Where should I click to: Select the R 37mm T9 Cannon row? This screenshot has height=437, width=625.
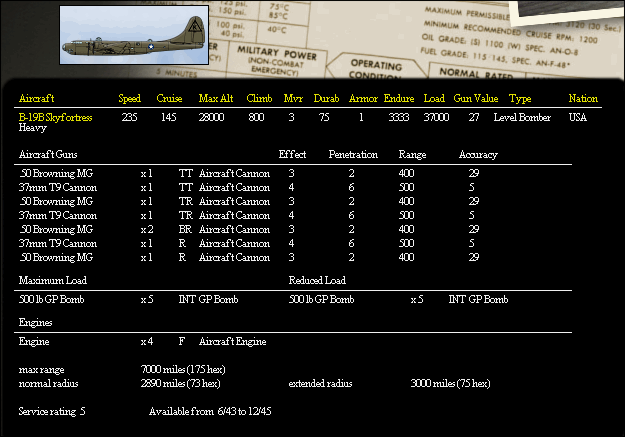pyautogui.click(x=246, y=243)
